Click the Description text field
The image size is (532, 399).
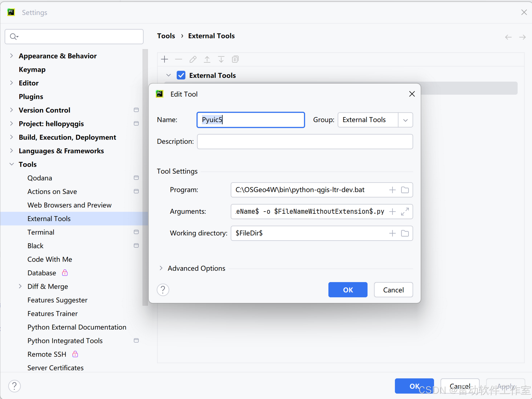click(305, 141)
